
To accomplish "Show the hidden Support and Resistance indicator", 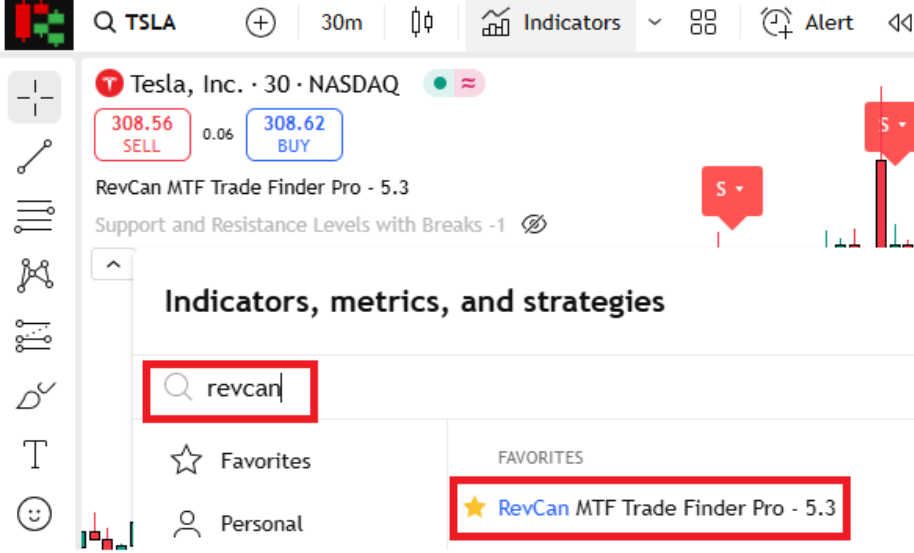I will [535, 225].
